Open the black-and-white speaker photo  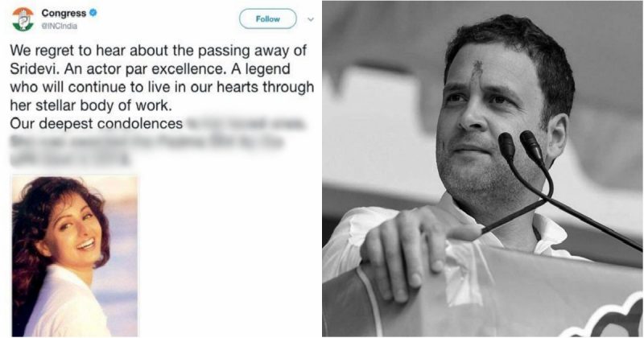point(483,169)
